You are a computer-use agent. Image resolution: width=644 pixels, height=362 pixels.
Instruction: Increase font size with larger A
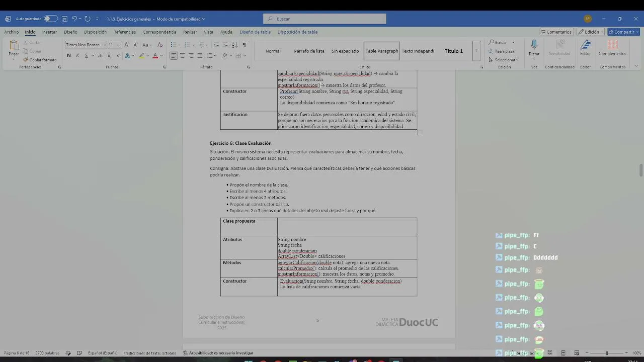126,45
